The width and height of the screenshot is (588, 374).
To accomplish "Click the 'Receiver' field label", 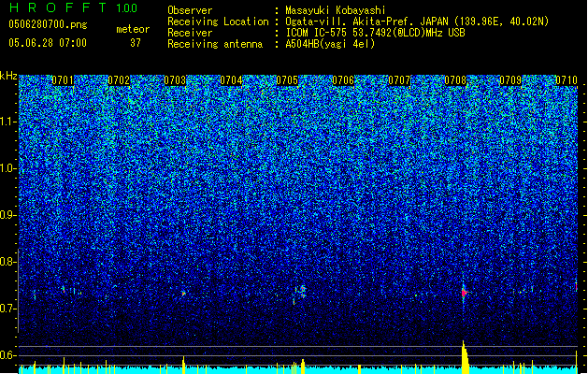I will click(x=190, y=33).
